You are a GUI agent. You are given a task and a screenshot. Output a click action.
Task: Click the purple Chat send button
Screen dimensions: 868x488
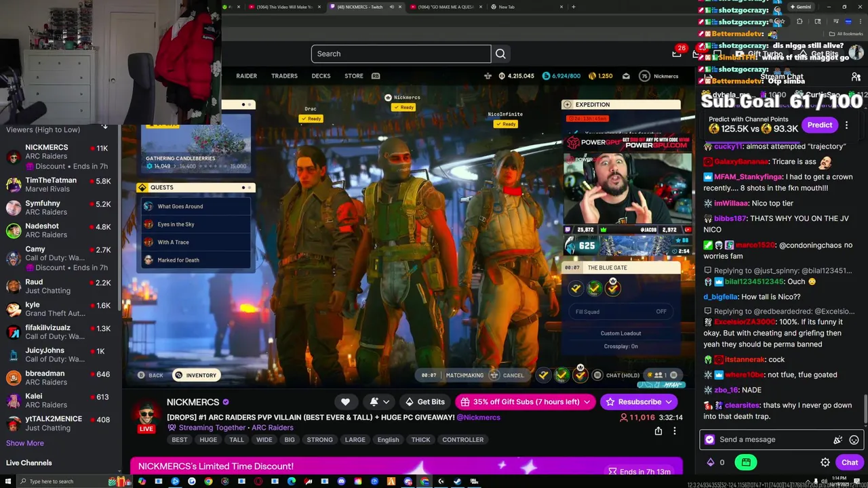click(x=850, y=462)
